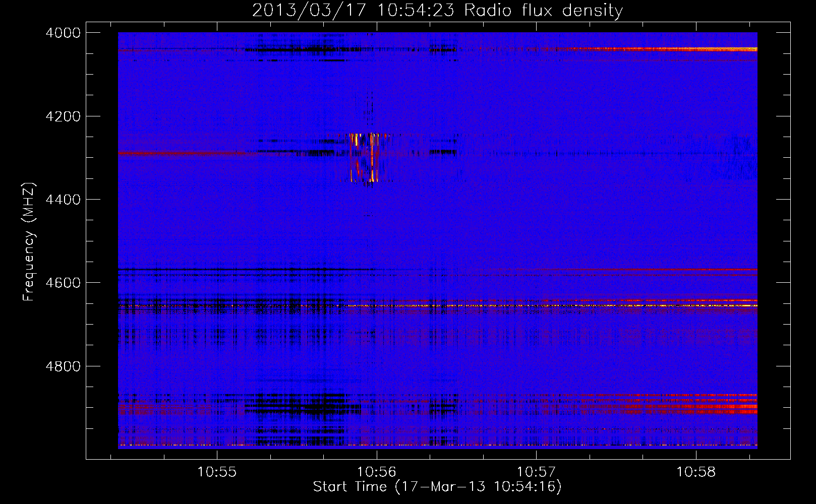Click the 4000 frequency tick label
Viewport: 816px width, 504px height.
point(63,33)
